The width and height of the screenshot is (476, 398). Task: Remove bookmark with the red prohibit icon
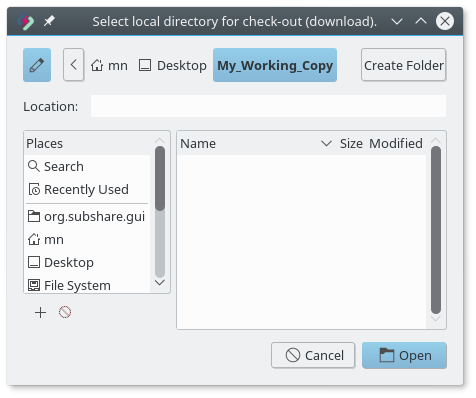click(x=65, y=312)
